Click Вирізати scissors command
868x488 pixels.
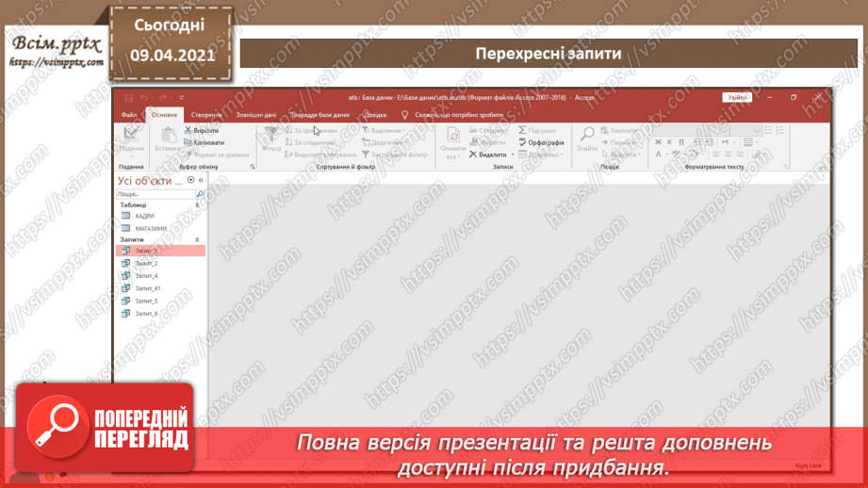click(202, 131)
